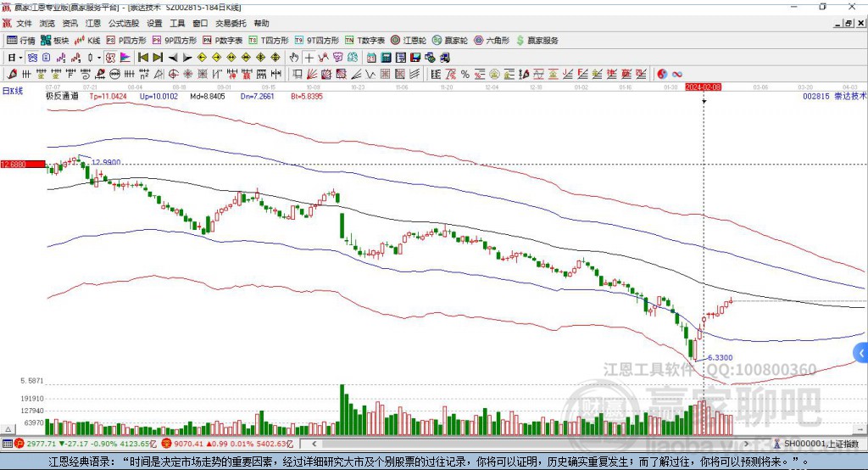Click the red floppy save icon

415,58
